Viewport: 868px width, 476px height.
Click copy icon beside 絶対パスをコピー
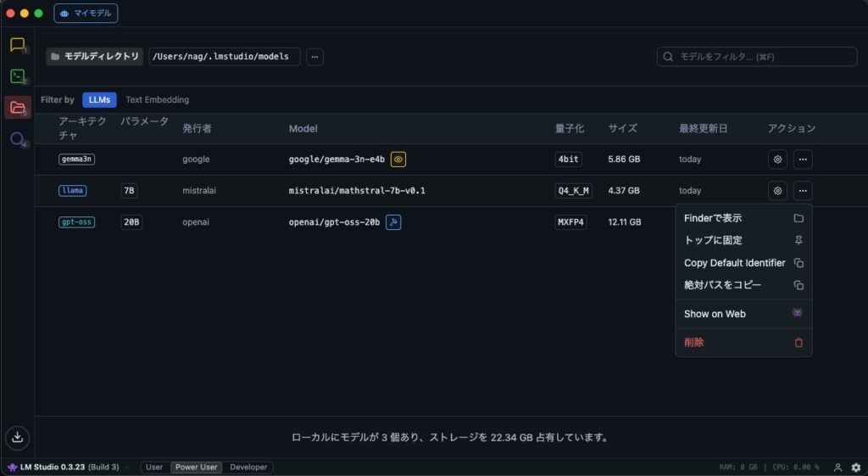[x=798, y=285]
